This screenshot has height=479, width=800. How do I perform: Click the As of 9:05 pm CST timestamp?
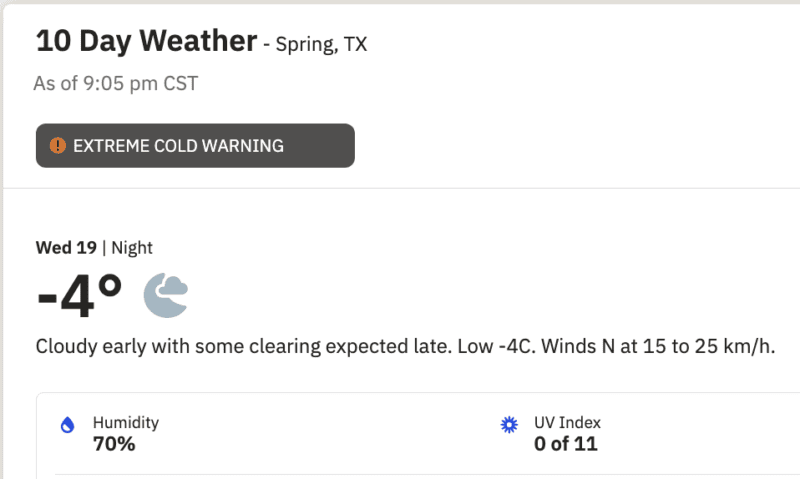(116, 83)
